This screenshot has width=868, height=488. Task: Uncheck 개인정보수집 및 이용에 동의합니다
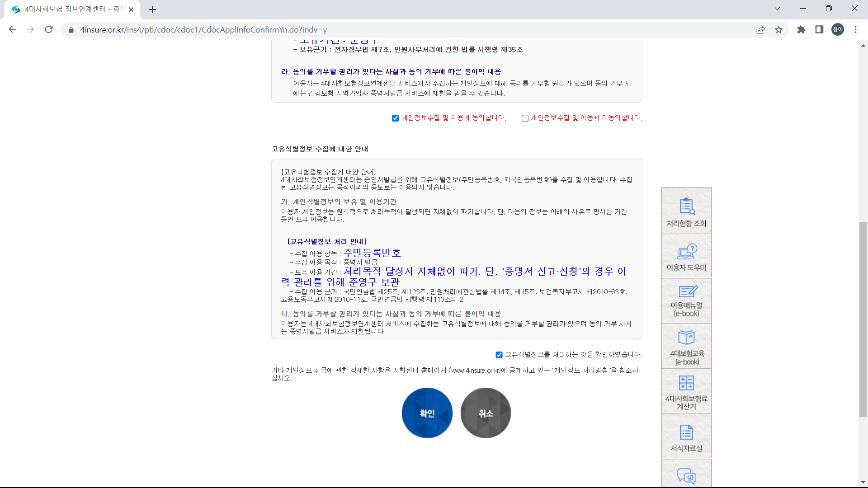click(x=395, y=118)
